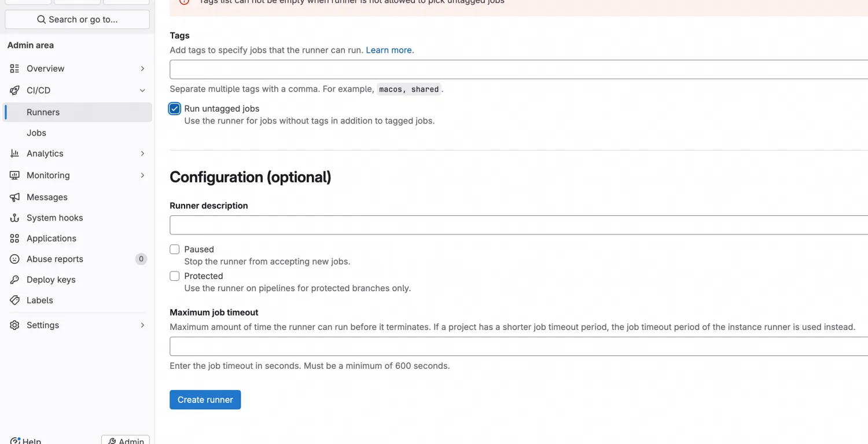Follow the Learn more link
Image resolution: width=868 pixels, height=444 pixels.
[x=388, y=50]
